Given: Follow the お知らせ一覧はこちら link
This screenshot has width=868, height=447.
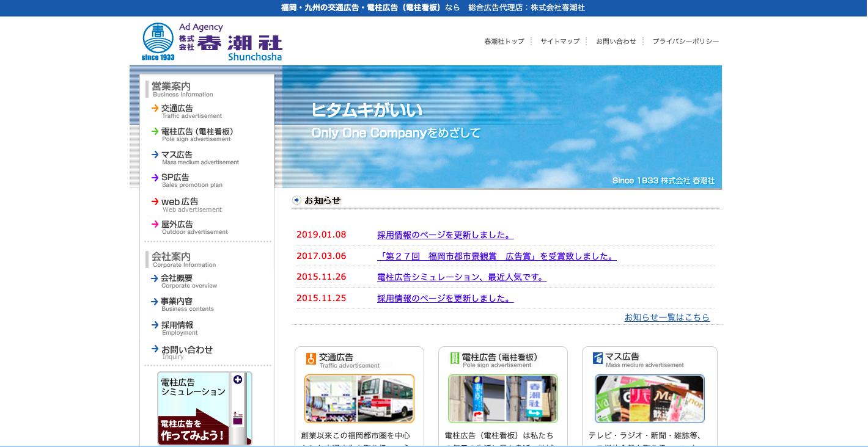Looking at the screenshot, I should [x=667, y=317].
